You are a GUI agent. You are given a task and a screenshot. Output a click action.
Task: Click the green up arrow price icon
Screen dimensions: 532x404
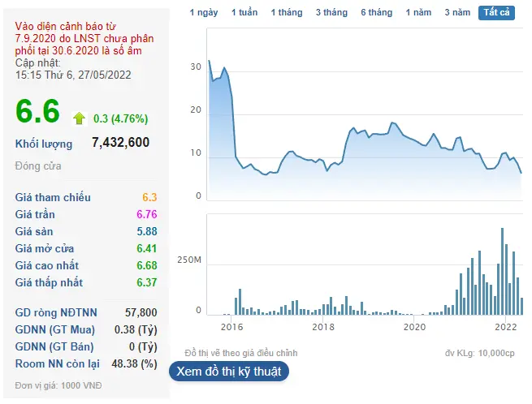pos(79,118)
